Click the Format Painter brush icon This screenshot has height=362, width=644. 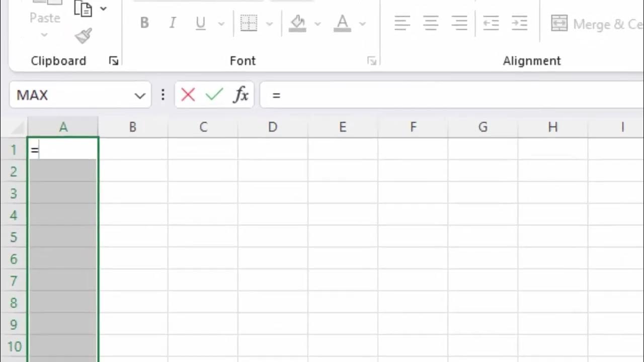point(83,36)
